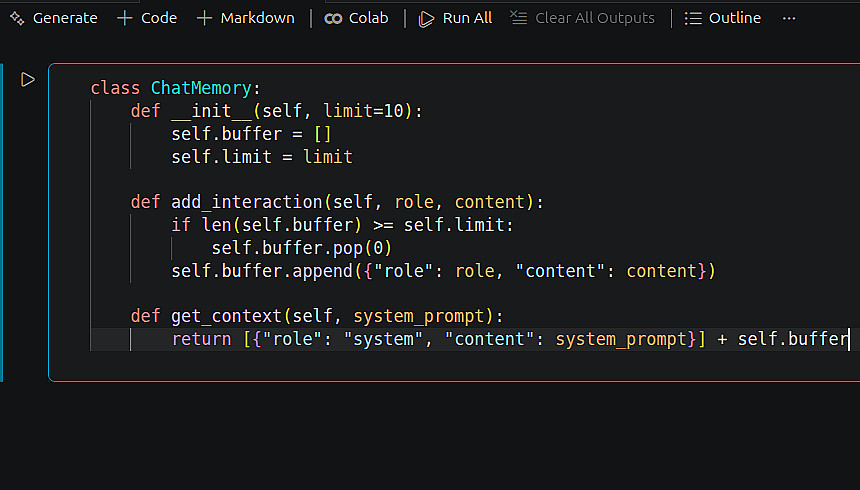Run the ChatMemory code cell

[x=28, y=79]
